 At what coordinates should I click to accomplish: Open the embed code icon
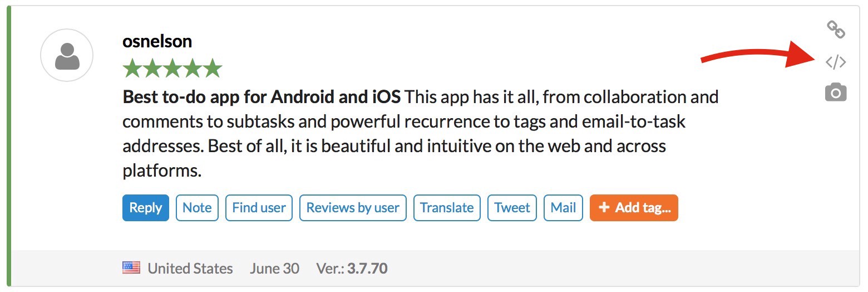(835, 62)
